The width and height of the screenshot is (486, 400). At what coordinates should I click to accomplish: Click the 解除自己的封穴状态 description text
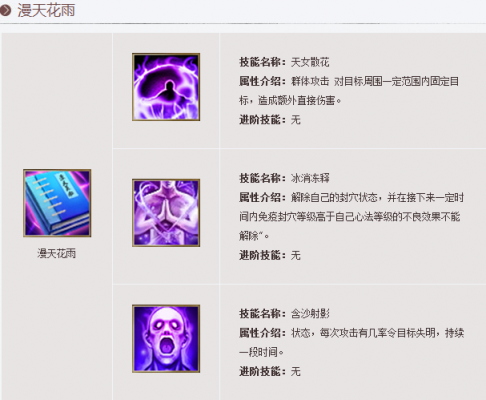(x=334, y=197)
